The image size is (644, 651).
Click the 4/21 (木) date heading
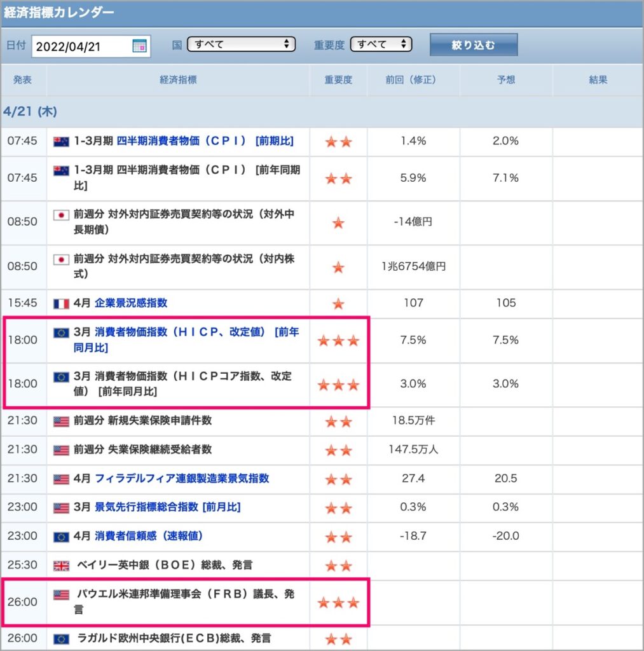tap(30, 111)
